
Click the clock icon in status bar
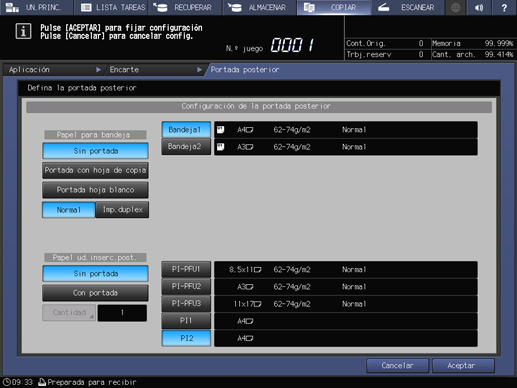pyautogui.click(x=7, y=382)
